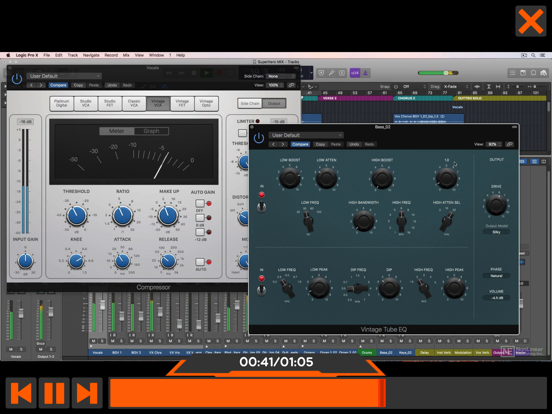
Task: Enable the Limiter checkbox in Compressor
Action: pos(242,133)
